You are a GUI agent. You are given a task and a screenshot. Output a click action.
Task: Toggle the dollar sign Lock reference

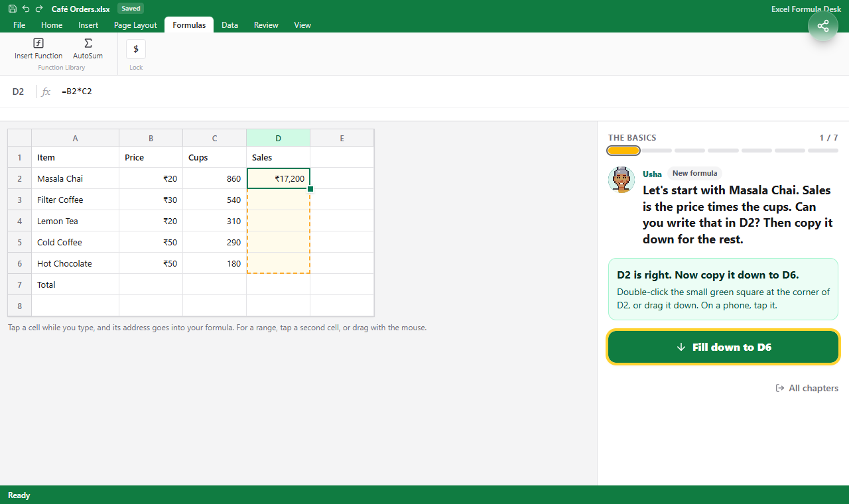pyautogui.click(x=136, y=49)
